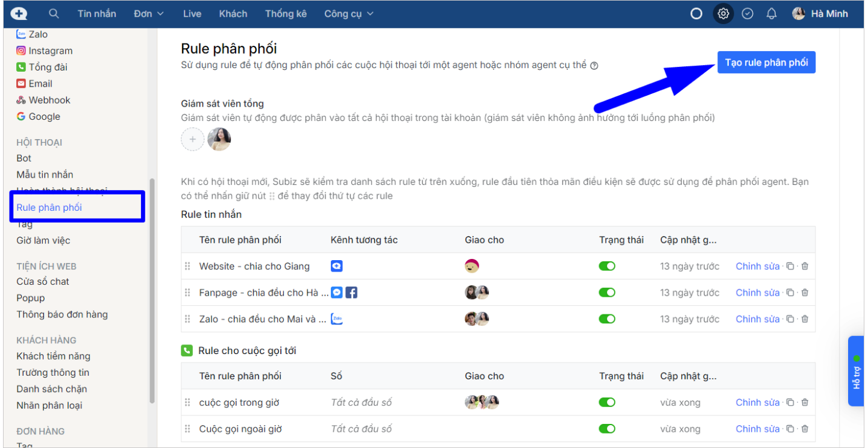Grab the drag handle of the Zalo rule

(187, 319)
